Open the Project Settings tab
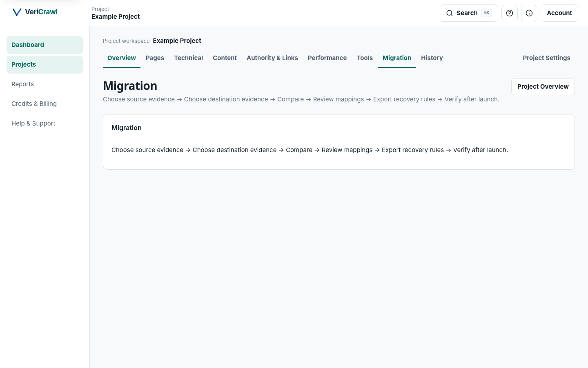This screenshot has width=588, height=368. (546, 58)
